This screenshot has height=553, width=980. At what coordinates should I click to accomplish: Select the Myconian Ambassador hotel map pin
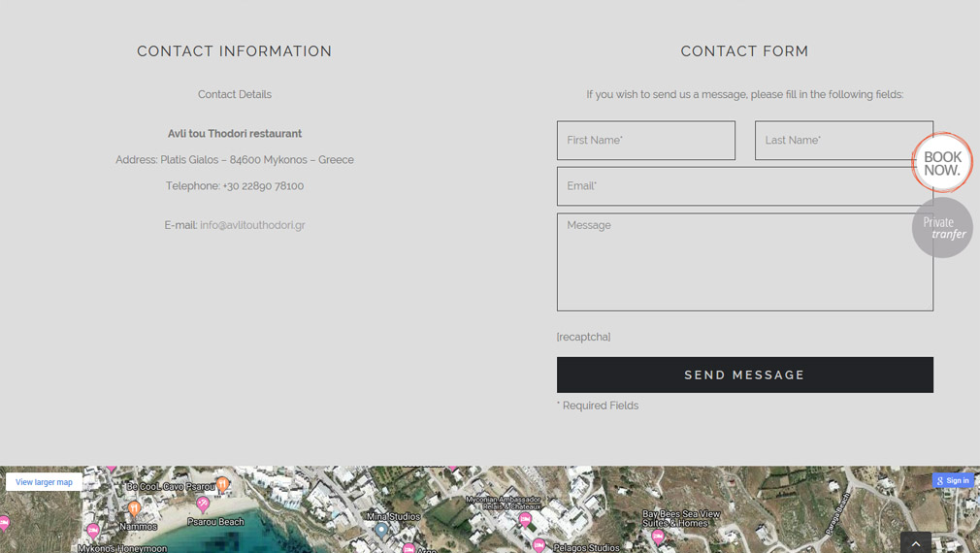click(525, 519)
